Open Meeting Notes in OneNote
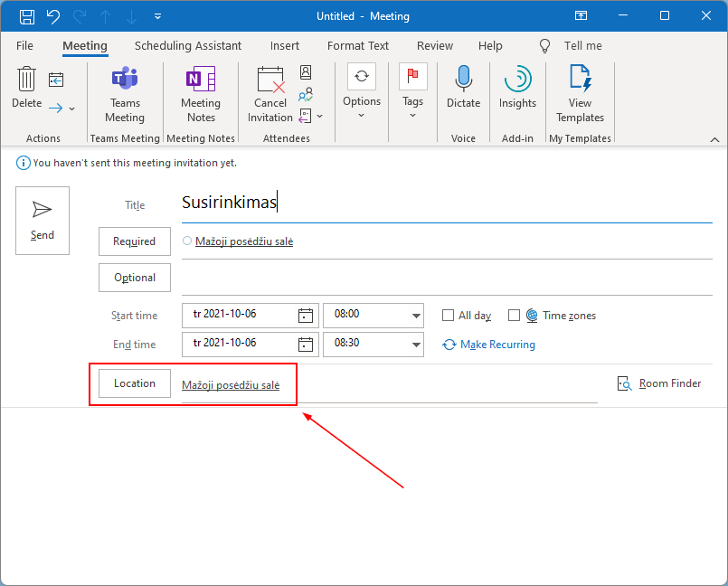This screenshot has width=728, height=586. (x=201, y=80)
